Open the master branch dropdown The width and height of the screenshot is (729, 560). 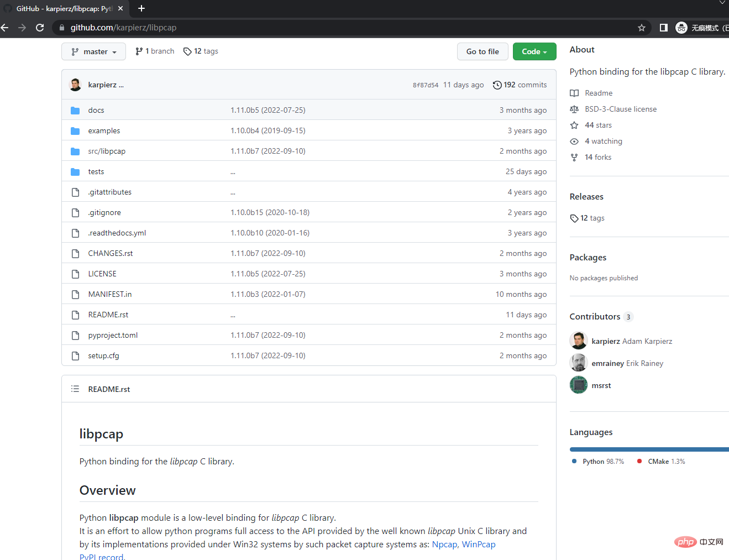(x=93, y=51)
